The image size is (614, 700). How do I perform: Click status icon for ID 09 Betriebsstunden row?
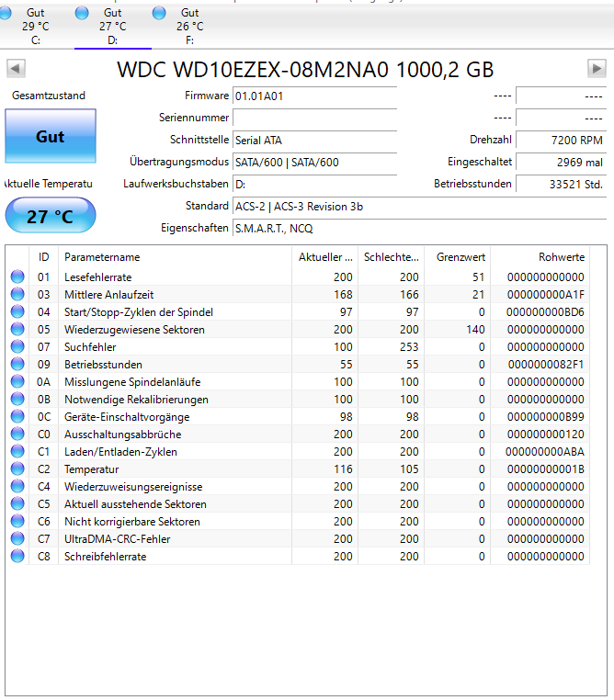coord(17,365)
